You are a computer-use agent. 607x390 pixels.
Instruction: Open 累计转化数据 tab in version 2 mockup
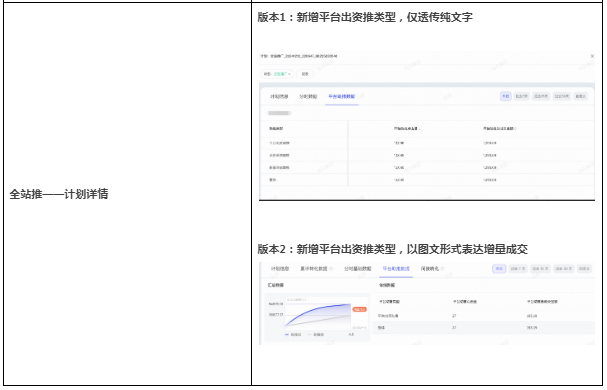(x=314, y=268)
